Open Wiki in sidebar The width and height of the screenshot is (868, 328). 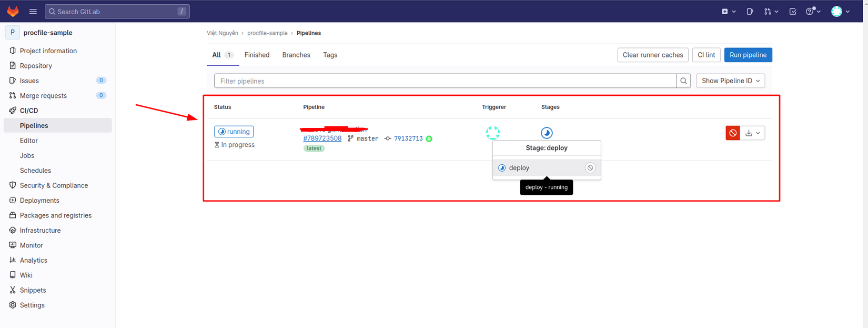coord(26,275)
